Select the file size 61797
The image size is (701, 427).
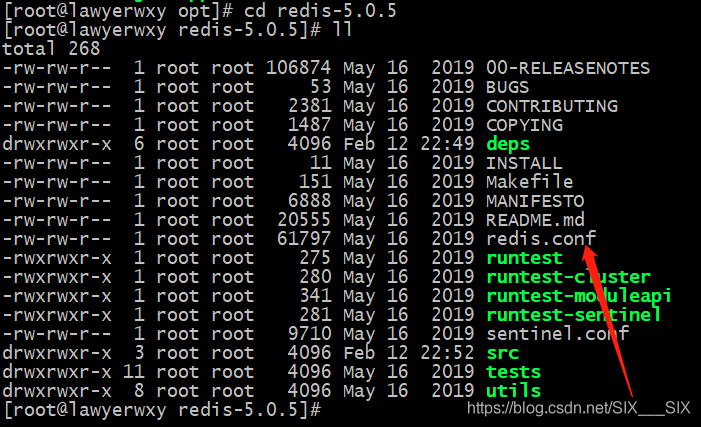[304, 239]
